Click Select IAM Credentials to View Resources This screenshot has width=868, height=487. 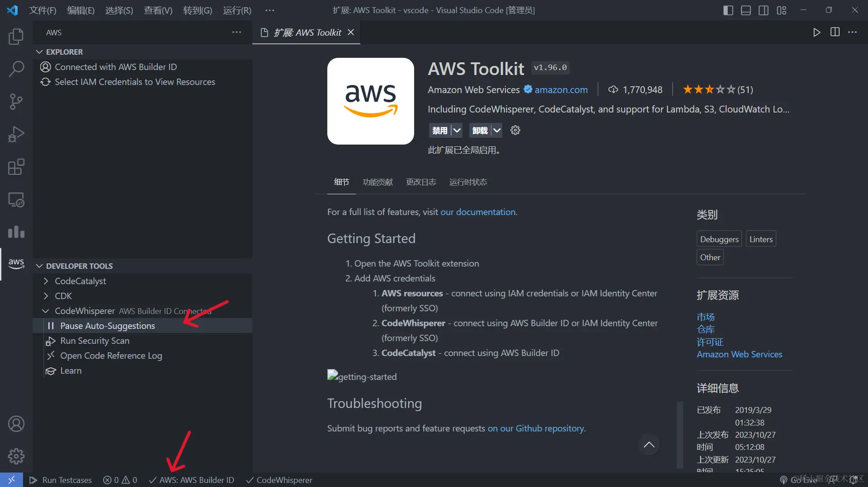pos(142,82)
